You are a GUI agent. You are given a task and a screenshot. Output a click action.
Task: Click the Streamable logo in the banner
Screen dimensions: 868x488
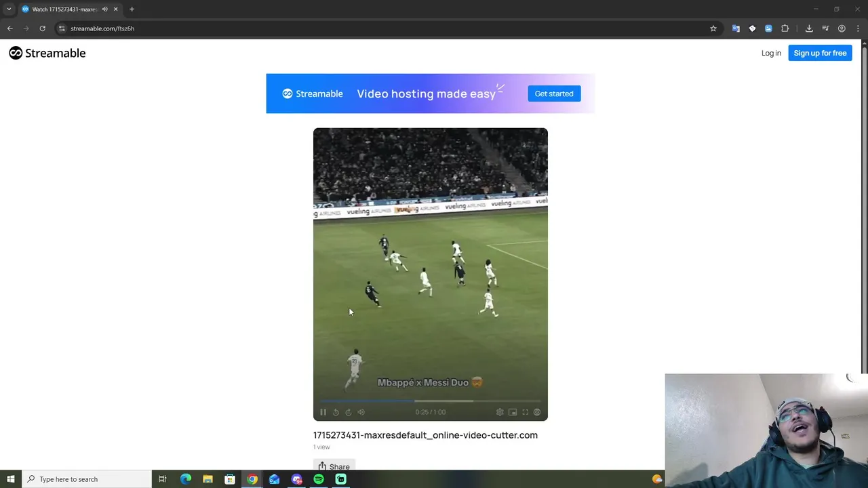[313, 94]
